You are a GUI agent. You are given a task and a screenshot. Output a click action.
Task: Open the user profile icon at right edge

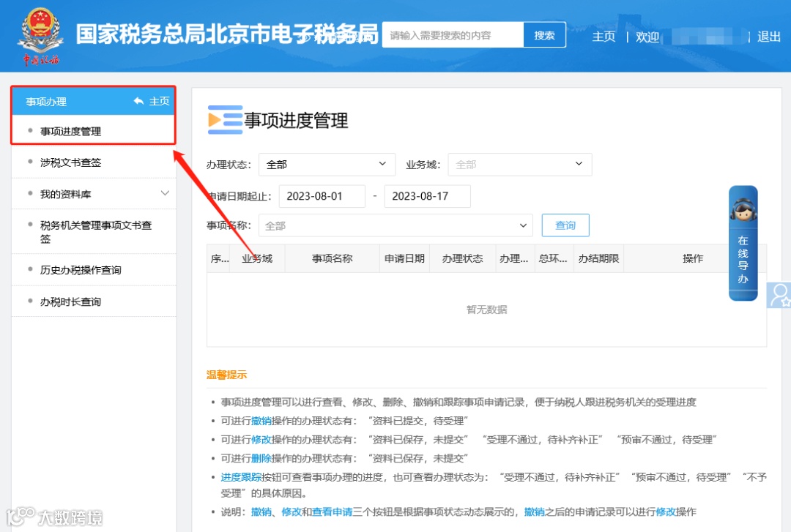tap(779, 295)
